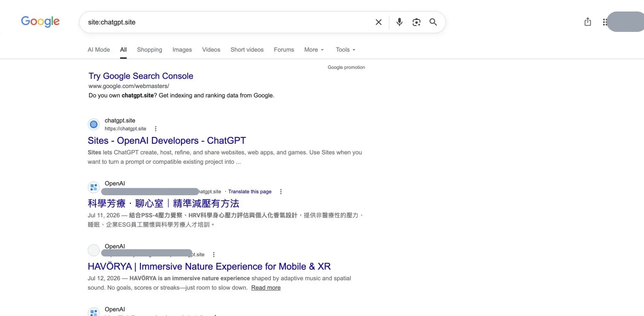Click the share icon at top right

point(588,22)
